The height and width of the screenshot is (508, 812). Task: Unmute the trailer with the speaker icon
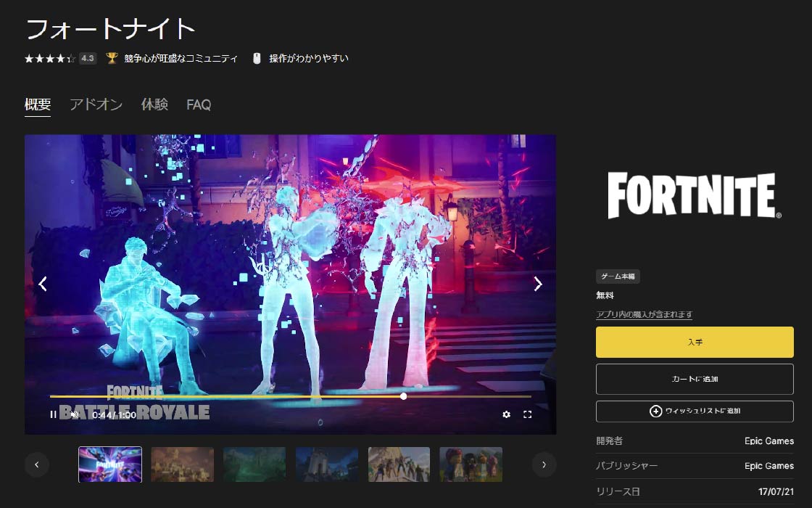tap(75, 414)
